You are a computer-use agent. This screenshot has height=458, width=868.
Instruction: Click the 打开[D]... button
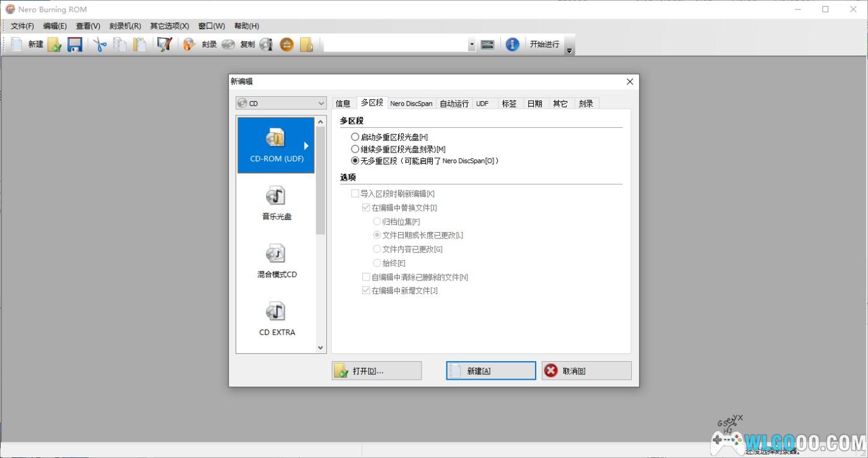(376, 370)
